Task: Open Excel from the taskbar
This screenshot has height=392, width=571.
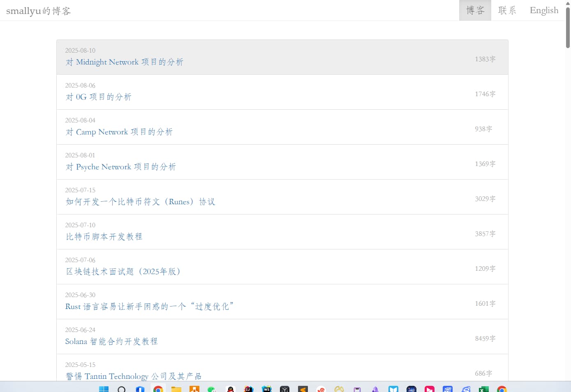Action: pyautogui.click(x=484, y=389)
